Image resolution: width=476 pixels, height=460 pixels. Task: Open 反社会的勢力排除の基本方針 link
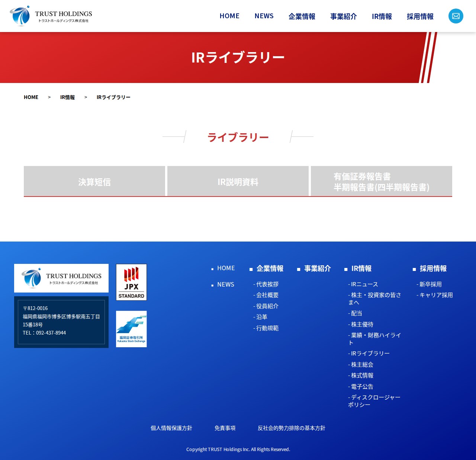pyautogui.click(x=292, y=428)
